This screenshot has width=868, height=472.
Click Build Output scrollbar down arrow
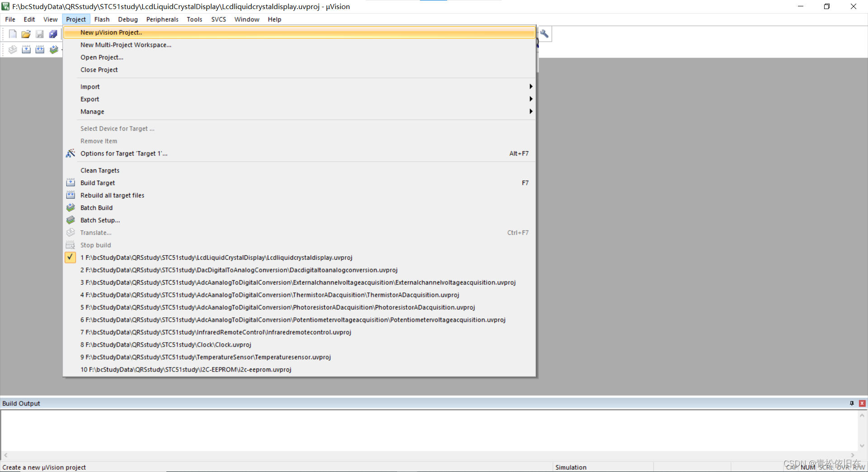coord(862,446)
